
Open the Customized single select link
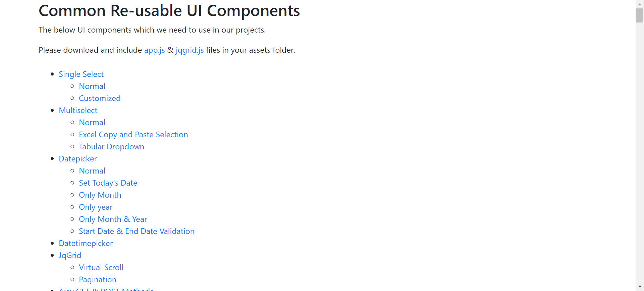[100, 98]
